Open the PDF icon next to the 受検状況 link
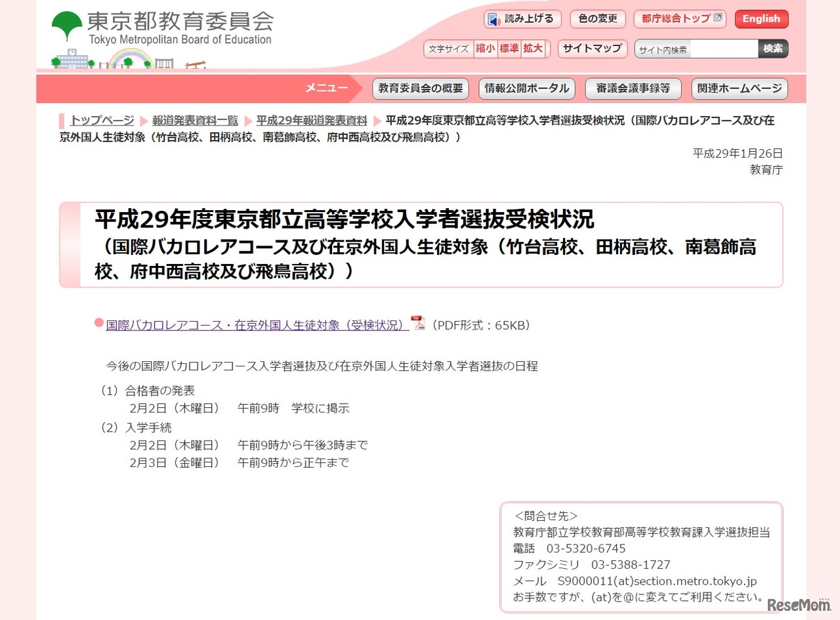This screenshot has width=840, height=620. click(417, 324)
